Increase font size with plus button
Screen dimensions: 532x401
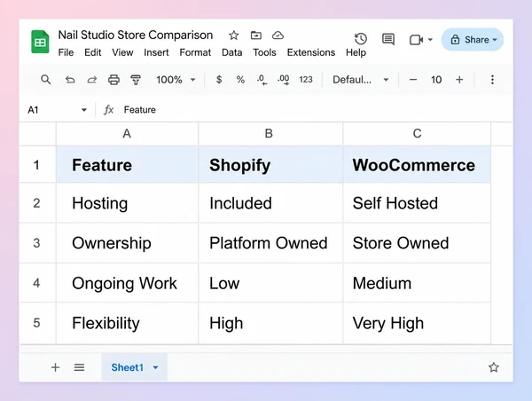click(459, 80)
